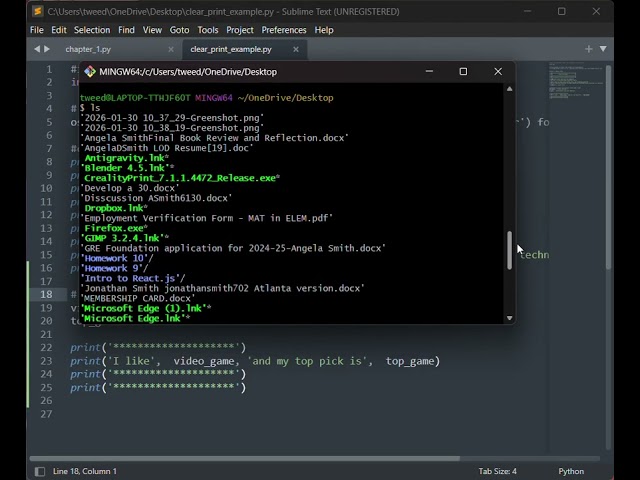Screen dimensions: 640x480
Task: Minimize the Sublime Text window
Action: coord(527,11)
